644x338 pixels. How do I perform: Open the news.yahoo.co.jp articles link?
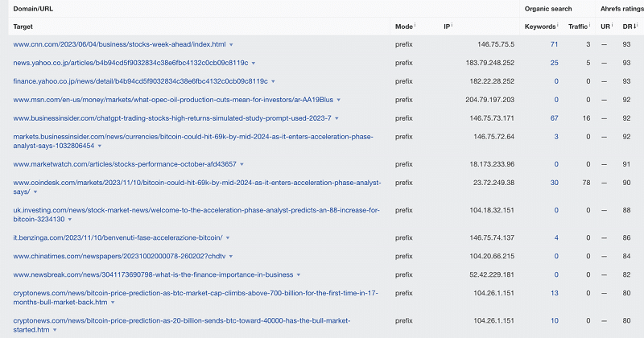pos(130,63)
